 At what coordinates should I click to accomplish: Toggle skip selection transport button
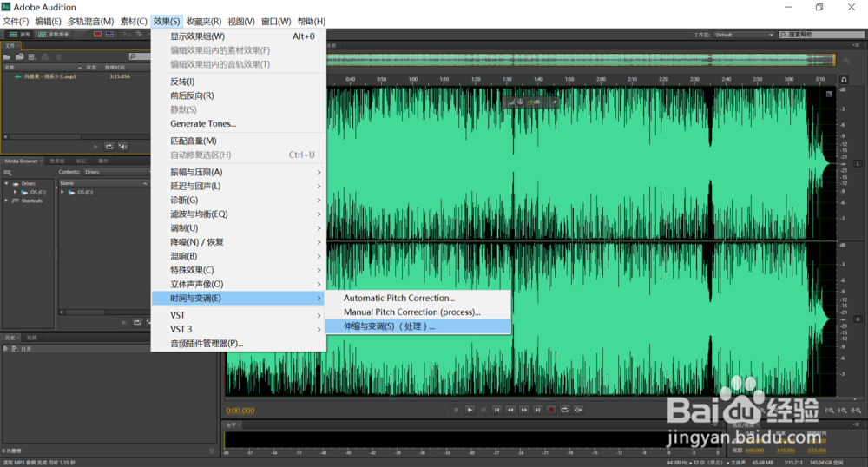(x=578, y=410)
